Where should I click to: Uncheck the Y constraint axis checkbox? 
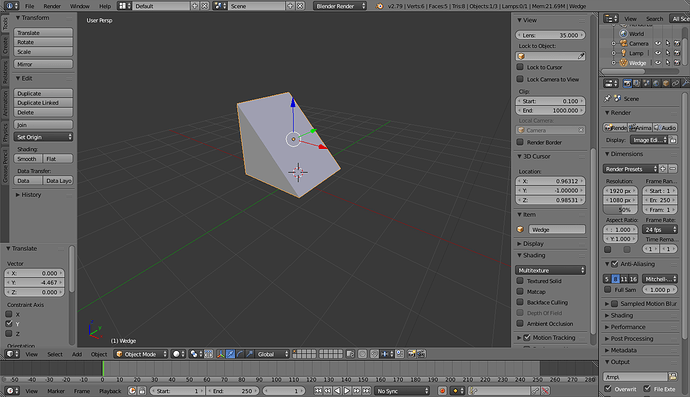tap(9, 323)
